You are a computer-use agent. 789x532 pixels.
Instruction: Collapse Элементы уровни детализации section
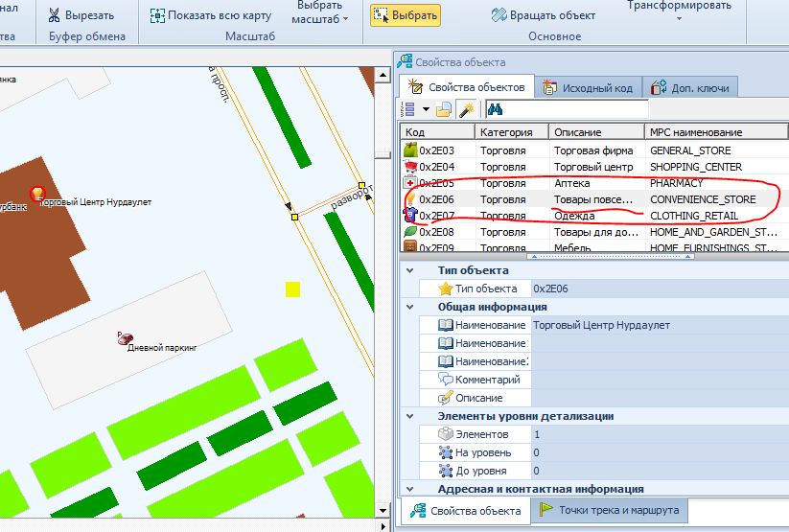[x=410, y=416]
